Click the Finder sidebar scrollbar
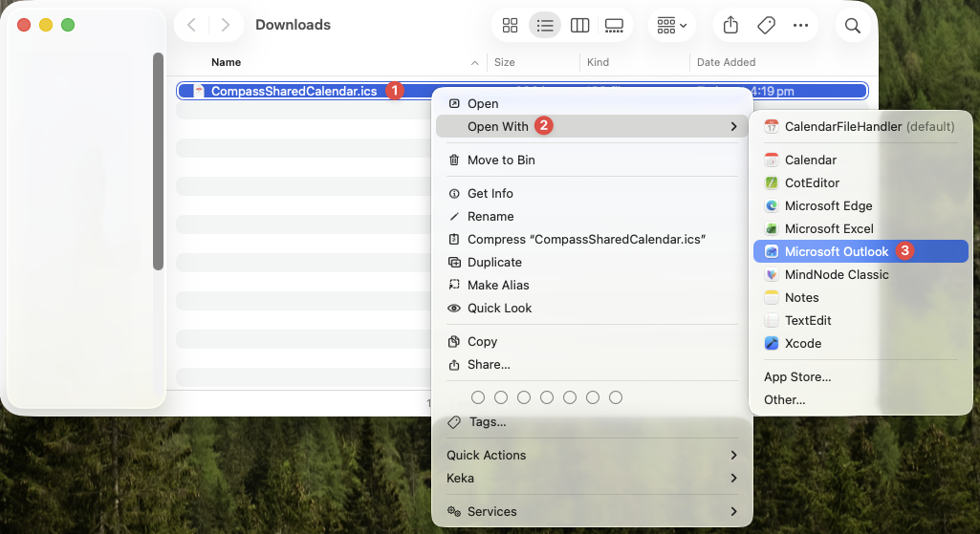This screenshot has height=534, width=980. [158, 161]
